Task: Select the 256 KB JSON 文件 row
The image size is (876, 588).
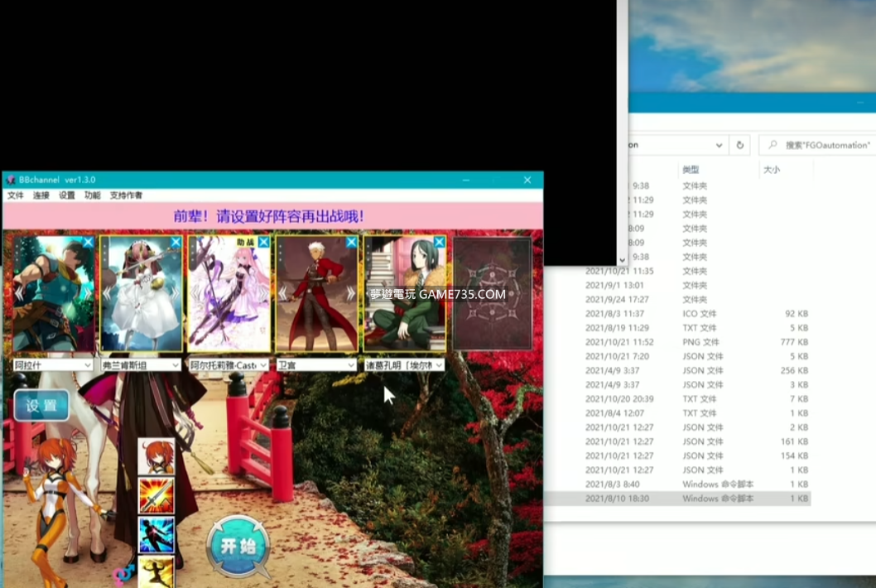Action: 677,370
